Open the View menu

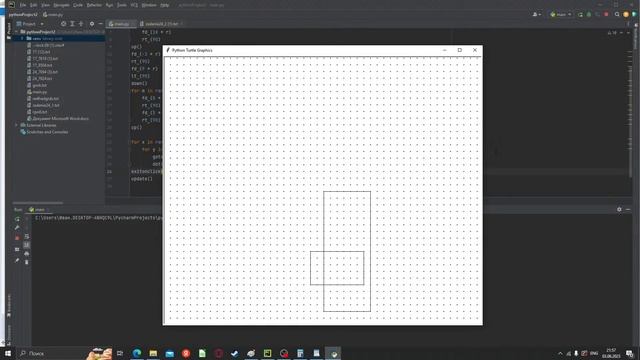pyautogui.click(x=45, y=5)
